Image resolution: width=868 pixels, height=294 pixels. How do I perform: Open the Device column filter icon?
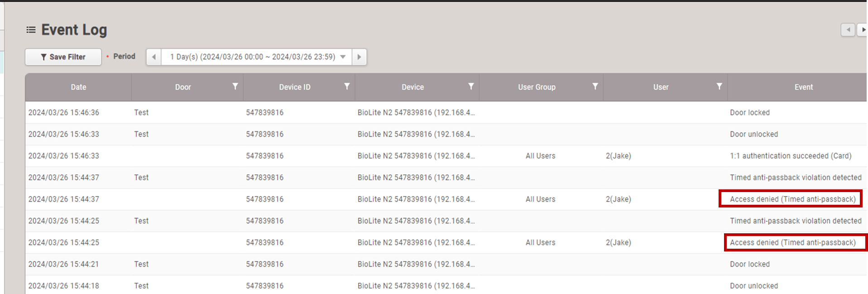(471, 87)
